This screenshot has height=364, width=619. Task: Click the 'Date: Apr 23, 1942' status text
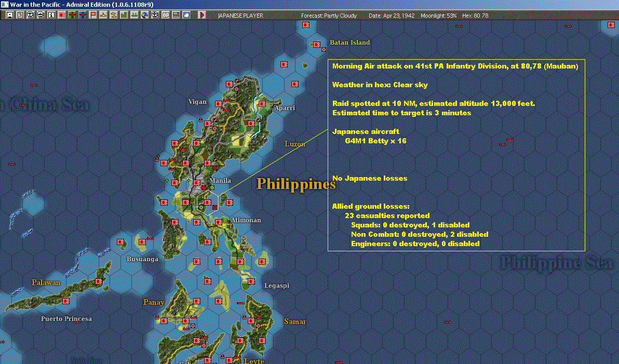point(392,16)
